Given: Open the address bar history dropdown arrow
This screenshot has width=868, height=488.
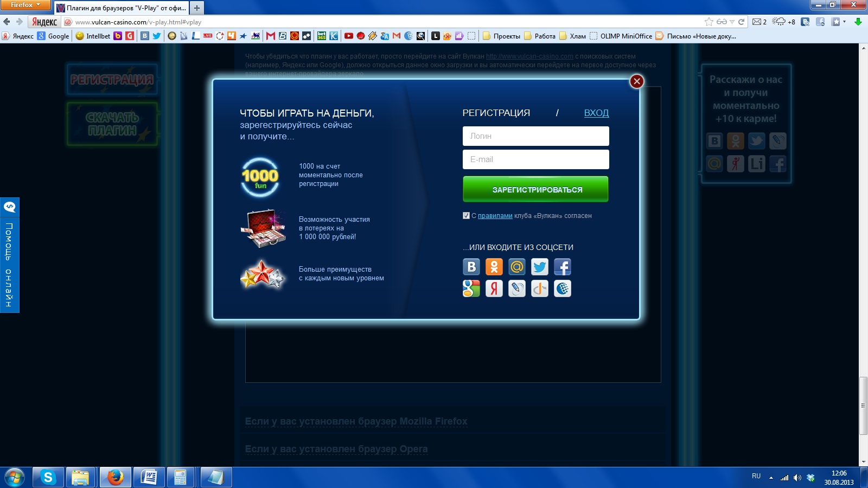Looking at the screenshot, I should click(732, 22).
